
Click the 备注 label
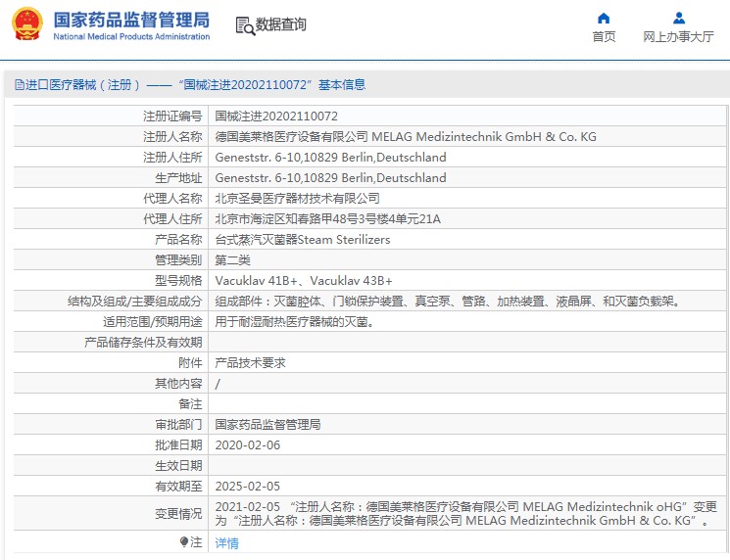coord(190,404)
